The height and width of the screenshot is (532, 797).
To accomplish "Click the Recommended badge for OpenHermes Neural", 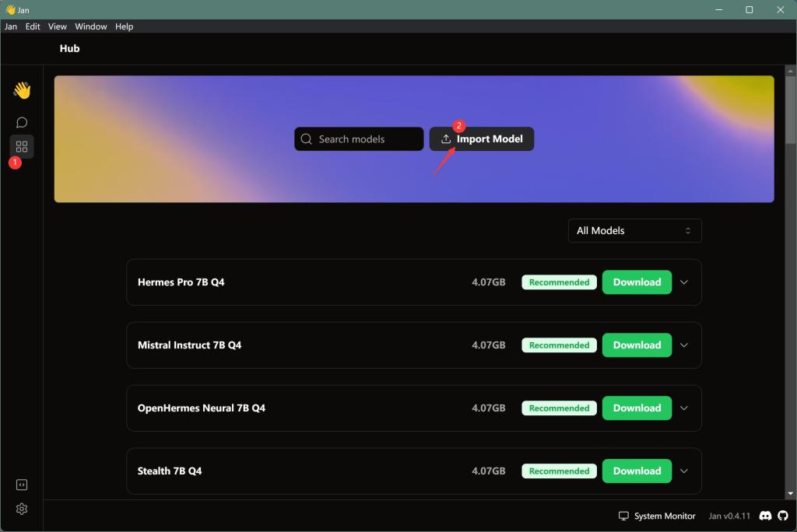I will click(559, 408).
